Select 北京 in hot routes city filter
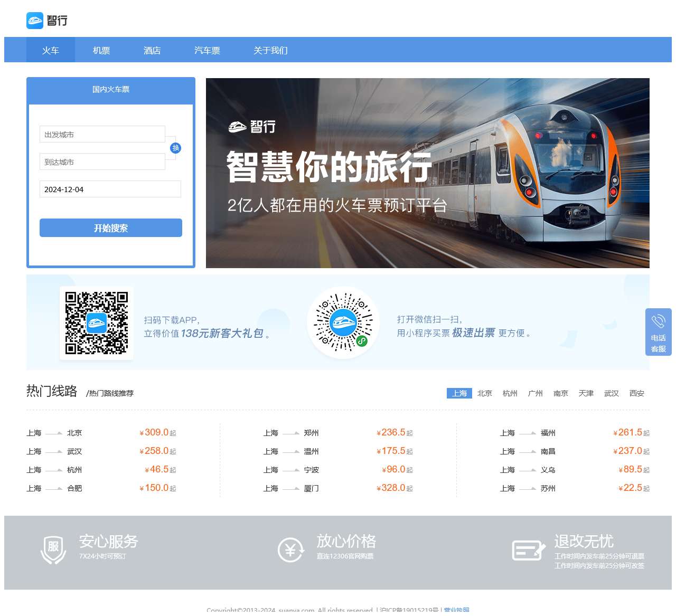This screenshot has height=616, width=676. coord(485,393)
